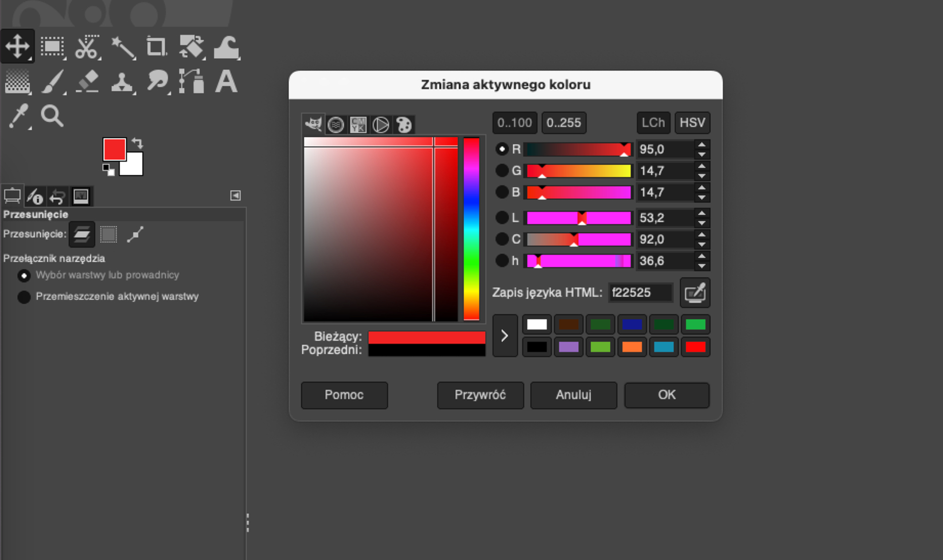Viewport: 943px width, 560px height.
Task: Click the B value field showing 14,7
Action: (x=665, y=192)
